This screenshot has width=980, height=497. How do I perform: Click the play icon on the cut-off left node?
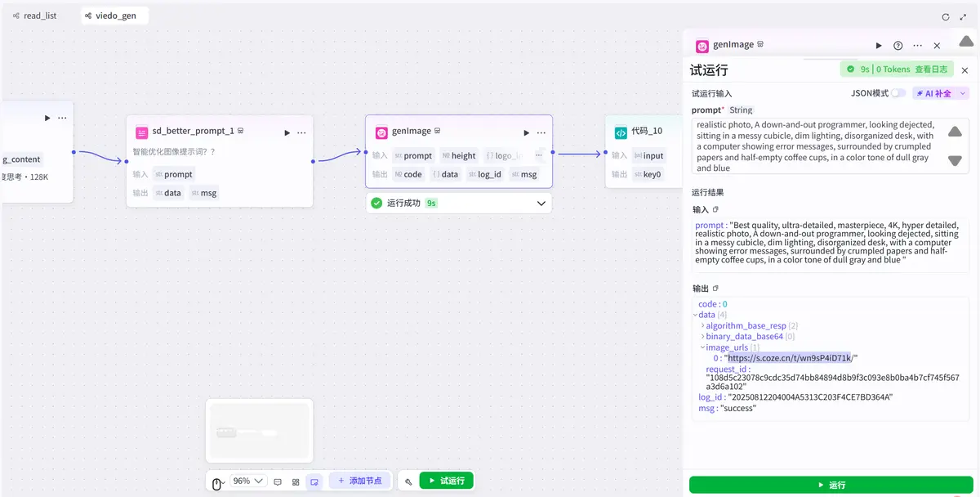click(x=47, y=119)
